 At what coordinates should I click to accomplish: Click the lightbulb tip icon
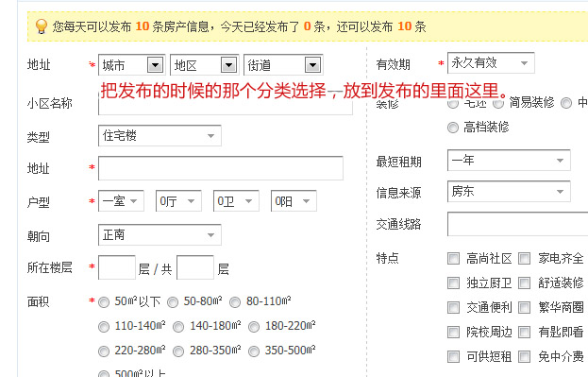pos(42,26)
